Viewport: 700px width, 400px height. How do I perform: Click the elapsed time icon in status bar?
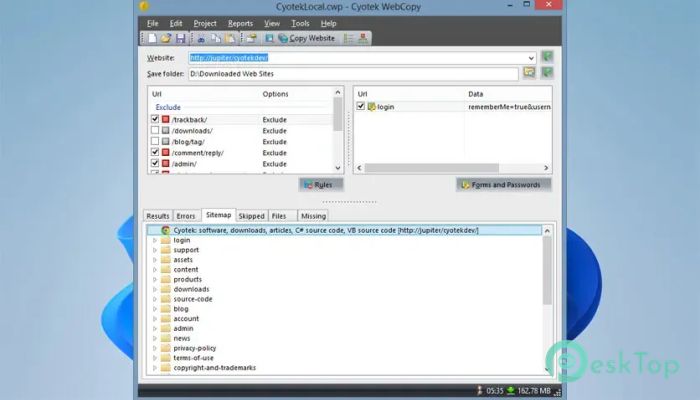[x=479, y=391]
